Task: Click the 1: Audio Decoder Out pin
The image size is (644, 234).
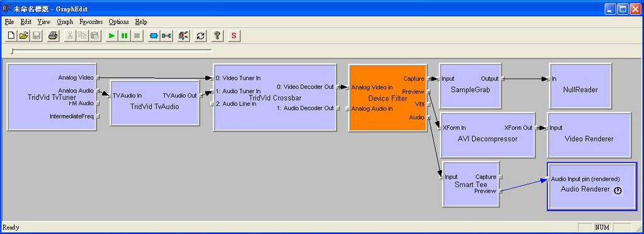Action: click(338, 108)
